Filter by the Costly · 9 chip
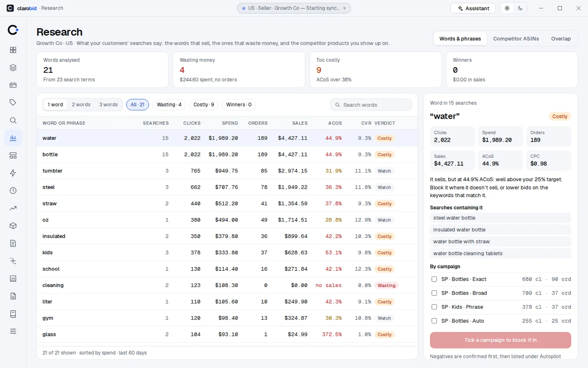This screenshot has width=588, height=368. tap(204, 105)
